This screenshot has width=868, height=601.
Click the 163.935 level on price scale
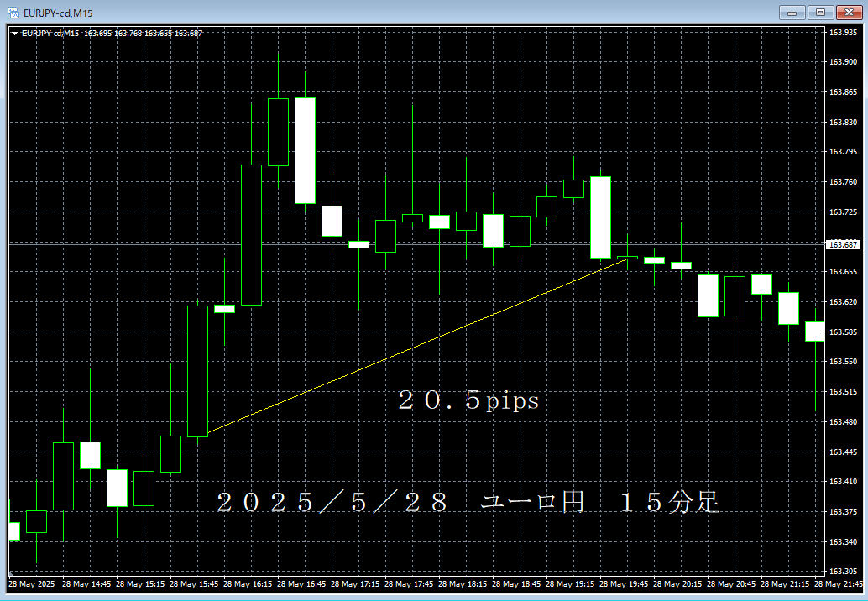(x=843, y=33)
